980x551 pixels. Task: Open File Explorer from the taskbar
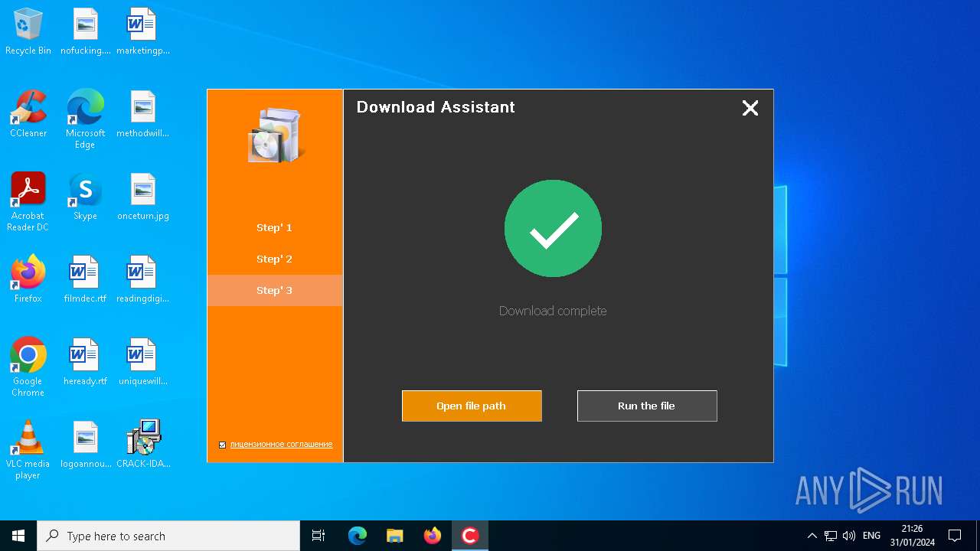pyautogui.click(x=395, y=536)
